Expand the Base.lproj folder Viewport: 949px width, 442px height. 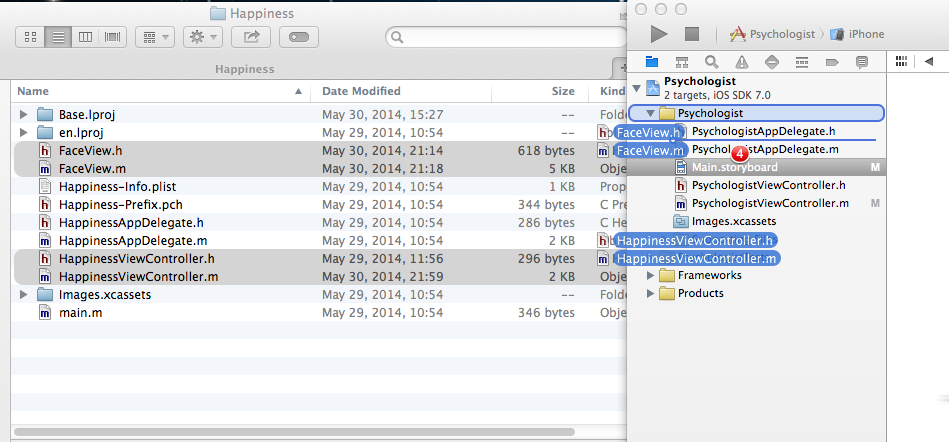(x=24, y=114)
